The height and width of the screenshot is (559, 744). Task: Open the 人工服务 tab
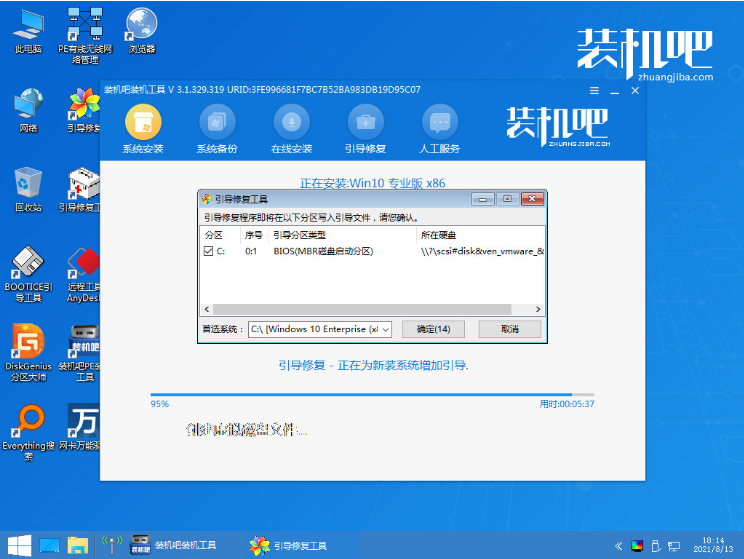coord(439,129)
